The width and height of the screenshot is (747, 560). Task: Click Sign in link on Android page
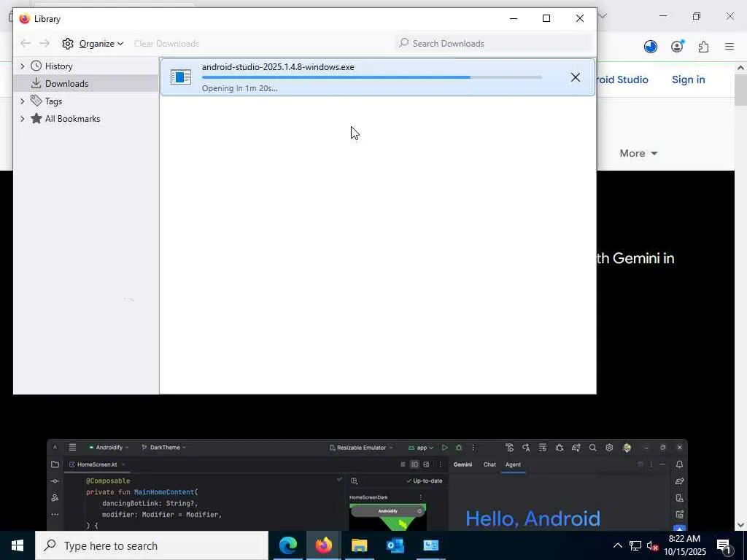(688, 79)
